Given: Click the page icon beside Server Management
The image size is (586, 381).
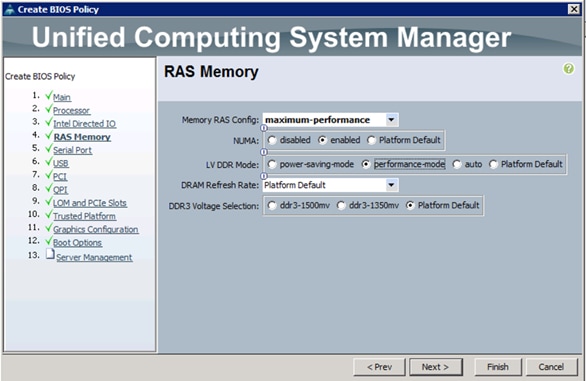Looking at the screenshot, I should [x=50, y=254].
